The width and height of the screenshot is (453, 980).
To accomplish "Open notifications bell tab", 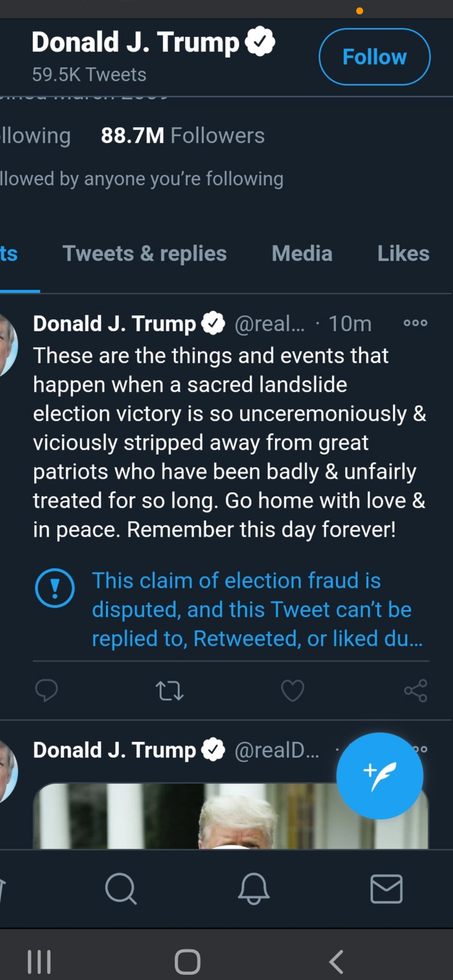I will click(253, 888).
